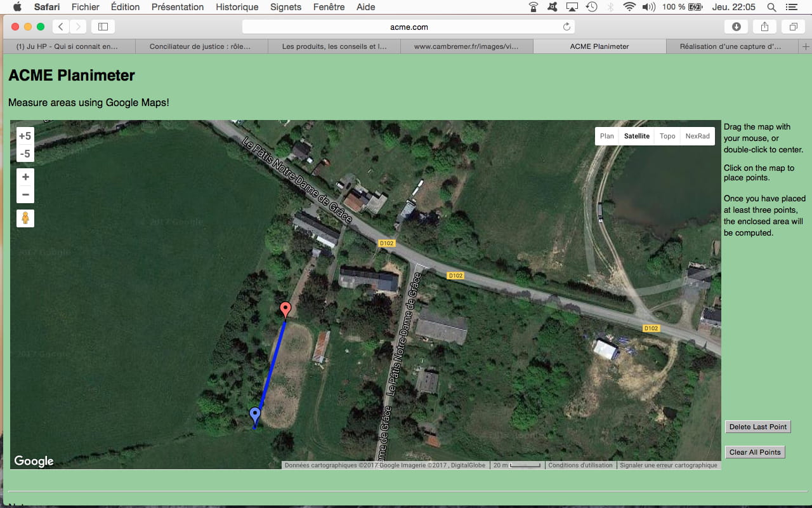Click the map zoom out minus button
812x508 pixels.
[25, 195]
